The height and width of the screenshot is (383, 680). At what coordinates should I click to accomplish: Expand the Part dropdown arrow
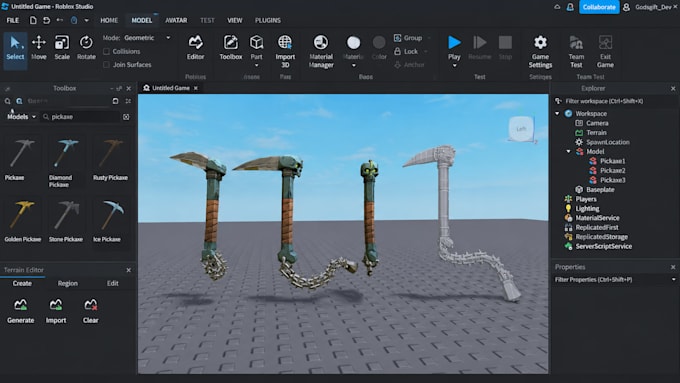[256, 65]
